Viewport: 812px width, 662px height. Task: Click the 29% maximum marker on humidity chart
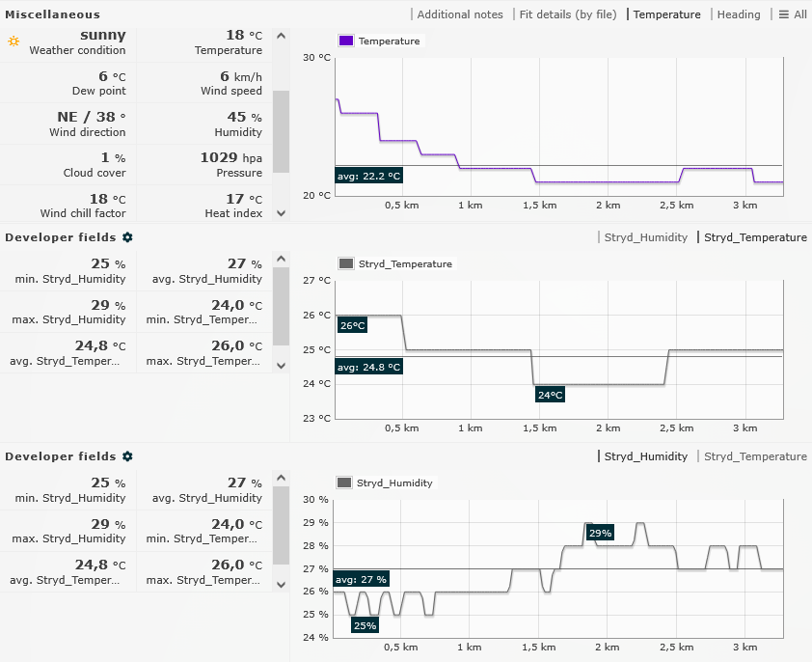(x=600, y=533)
